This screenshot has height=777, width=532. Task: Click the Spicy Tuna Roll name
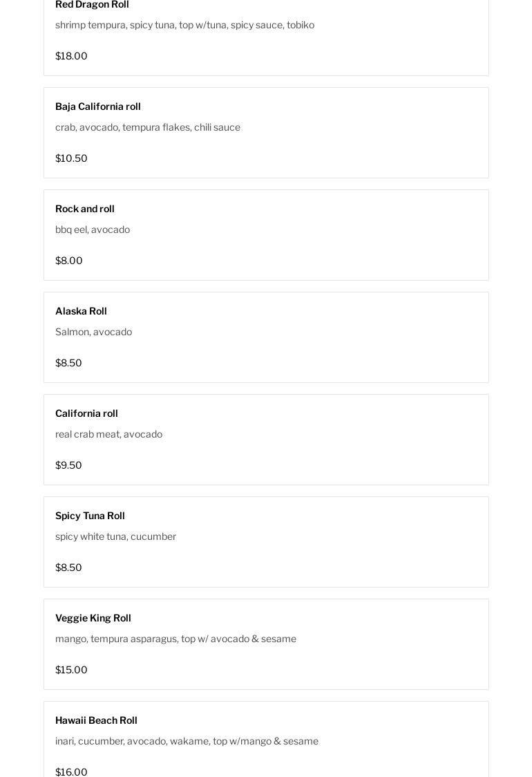click(x=90, y=516)
